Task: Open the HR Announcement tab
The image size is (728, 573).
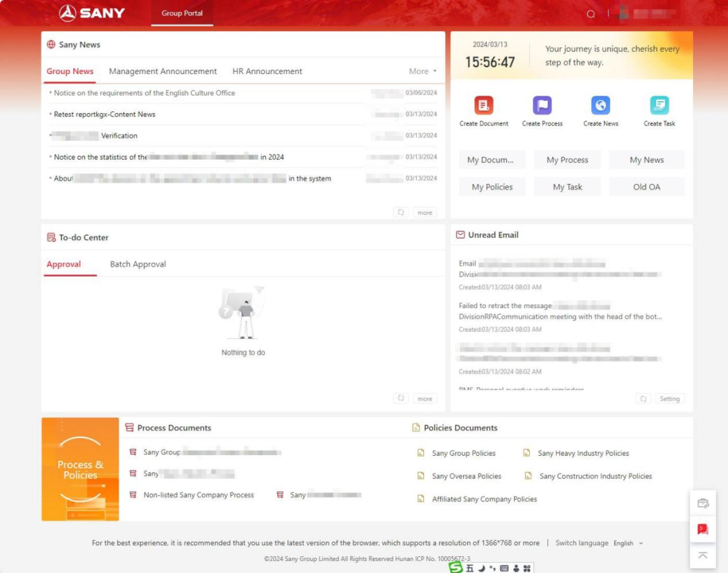Action: pos(267,71)
